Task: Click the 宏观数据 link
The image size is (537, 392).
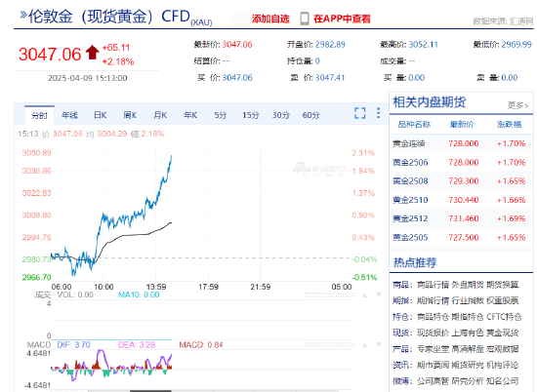Action: coord(503,349)
